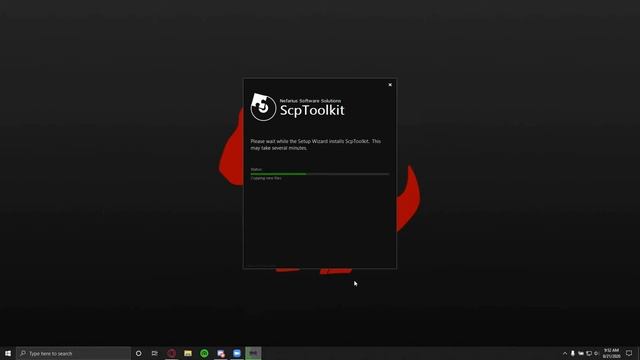Open File Explorer from the taskbar
This screenshot has width=640, height=360.
(x=188, y=353)
